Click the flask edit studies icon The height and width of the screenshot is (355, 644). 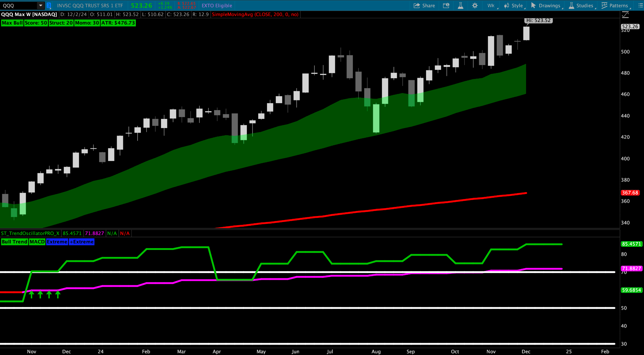(460, 5)
